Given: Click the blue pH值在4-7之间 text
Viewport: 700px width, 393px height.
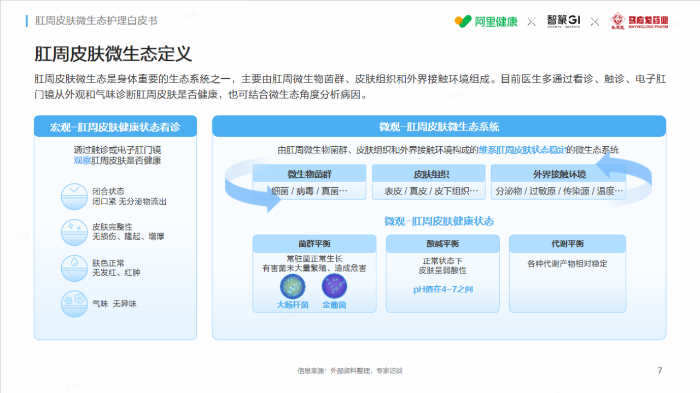Looking at the screenshot, I should tap(443, 289).
